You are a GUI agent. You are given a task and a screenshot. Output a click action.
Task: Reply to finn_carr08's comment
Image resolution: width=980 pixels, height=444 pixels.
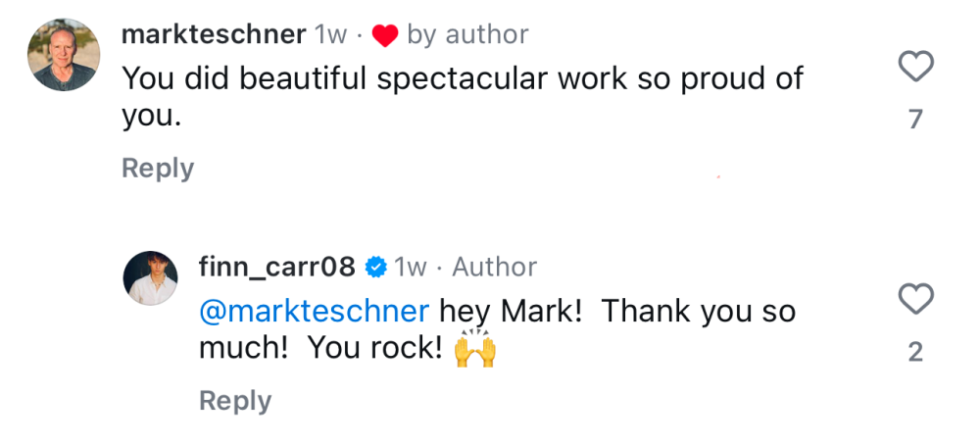click(235, 401)
